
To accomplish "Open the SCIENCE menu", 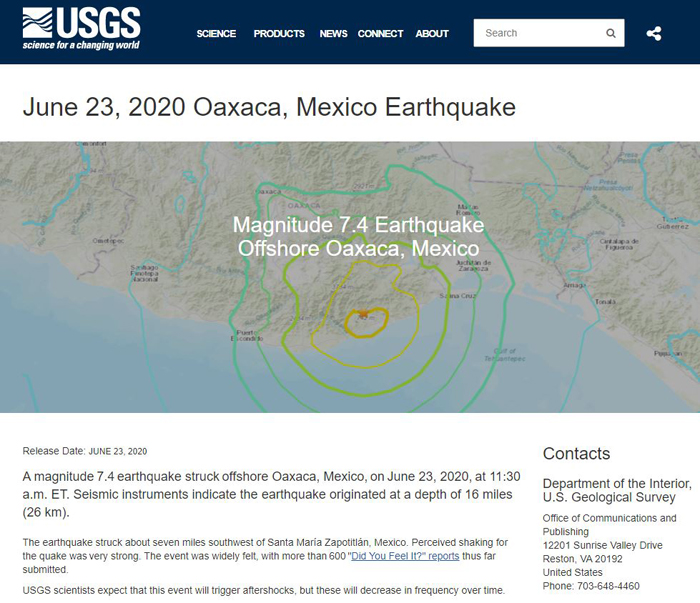I will coord(216,33).
